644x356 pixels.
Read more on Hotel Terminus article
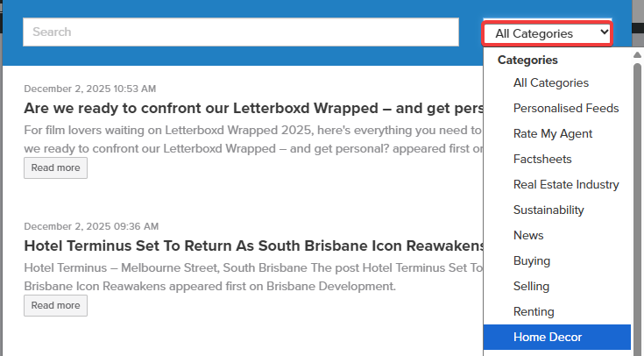coord(55,305)
